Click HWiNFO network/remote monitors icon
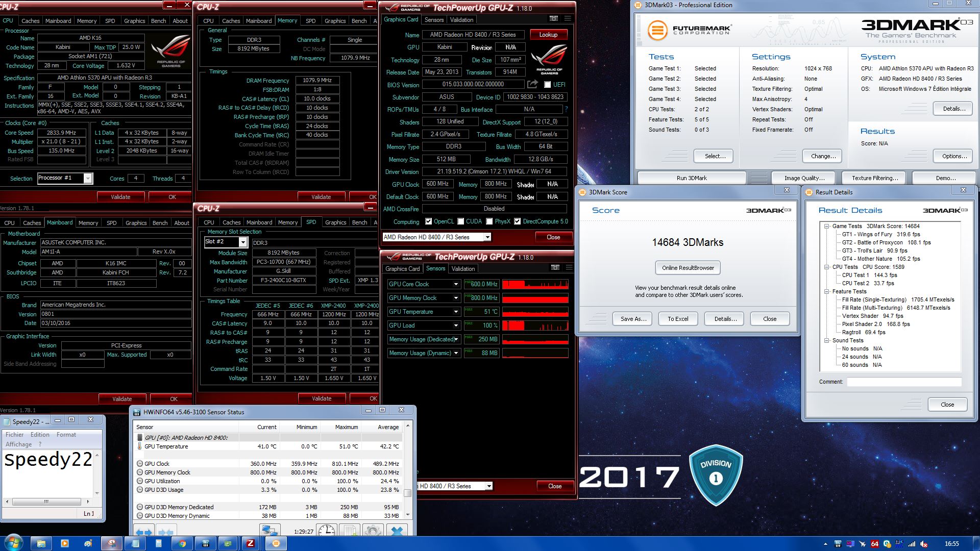980x551 pixels. coord(269,531)
